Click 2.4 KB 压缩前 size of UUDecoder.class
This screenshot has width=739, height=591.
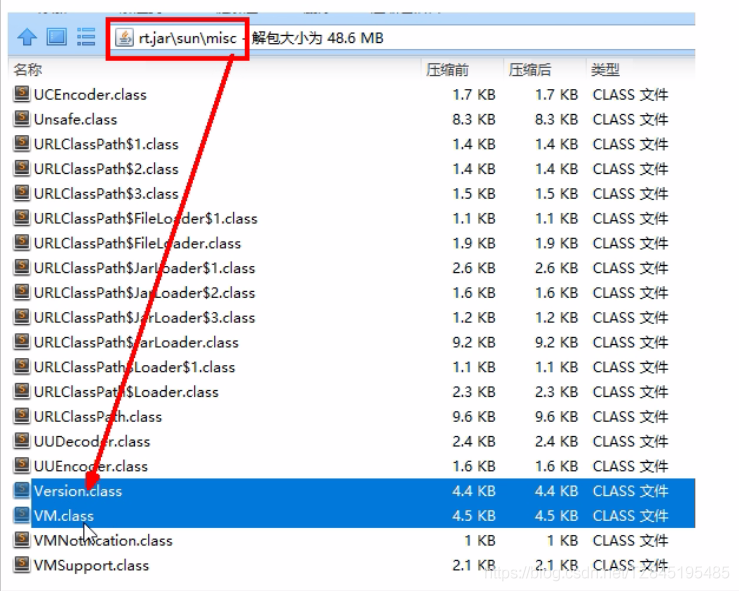click(x=474, y=441)
